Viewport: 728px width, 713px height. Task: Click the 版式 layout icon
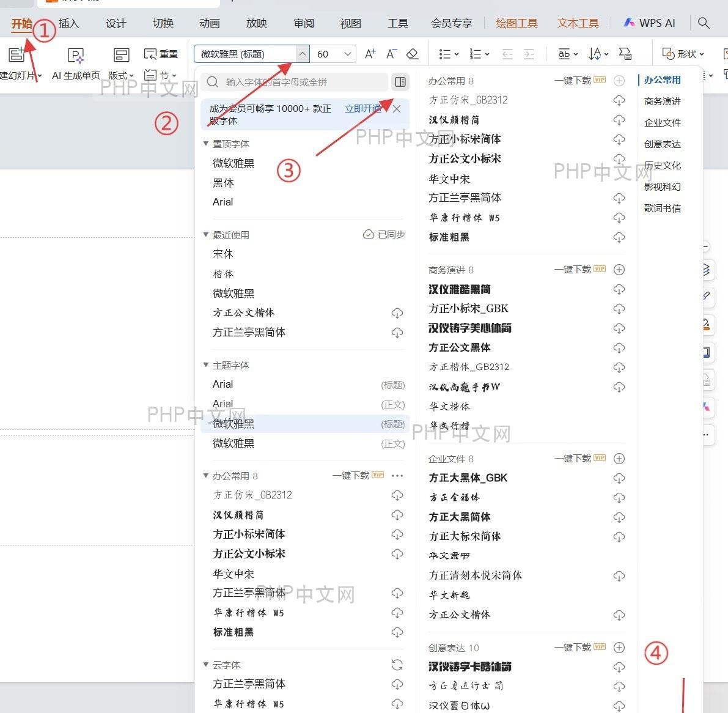coord(121,55)
